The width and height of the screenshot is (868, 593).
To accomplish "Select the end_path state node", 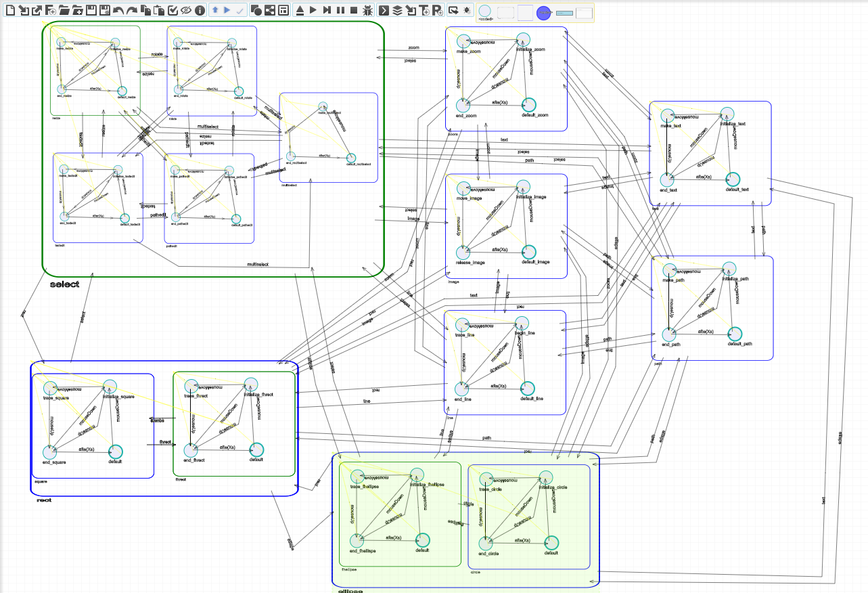I will tap(668, 335).
